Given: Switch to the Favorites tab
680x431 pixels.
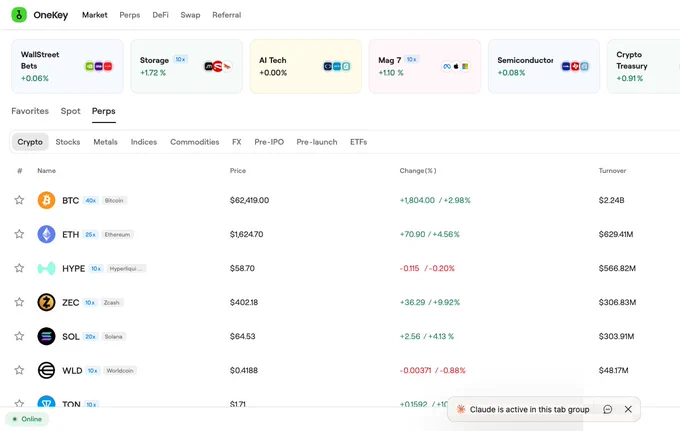Looking at the screenshot, I should pyautogui.click(x=30, y=111).
